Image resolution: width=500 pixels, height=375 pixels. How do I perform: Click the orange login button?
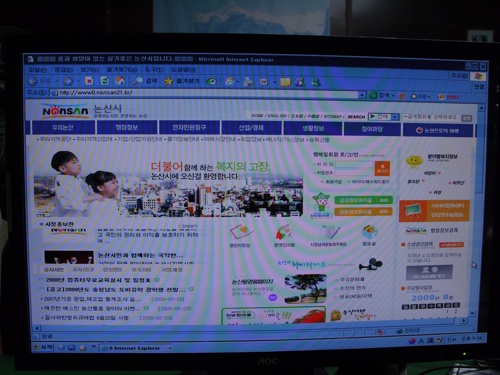tap(382, 169)
